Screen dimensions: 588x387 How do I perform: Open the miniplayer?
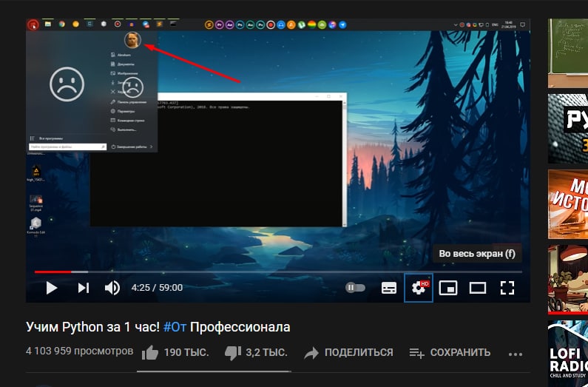pyautogui.click(x=448, y=288)
